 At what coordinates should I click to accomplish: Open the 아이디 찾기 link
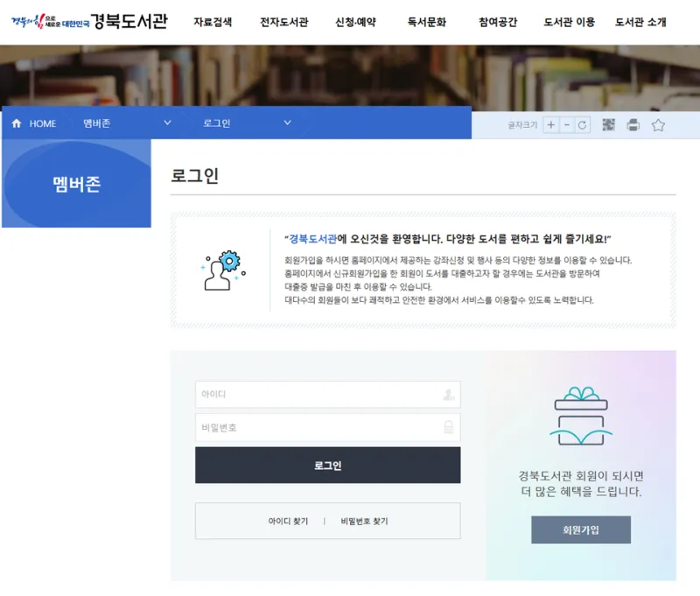(288, 521)
